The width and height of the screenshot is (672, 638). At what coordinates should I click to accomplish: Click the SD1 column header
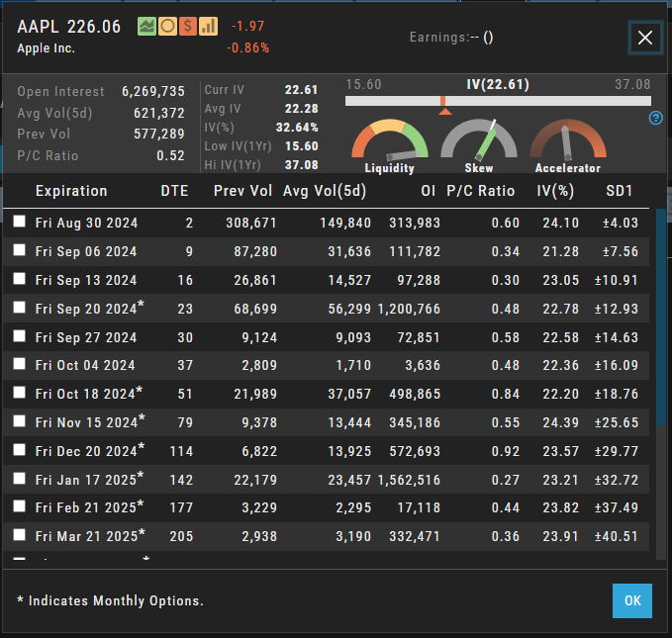(620, 191)
